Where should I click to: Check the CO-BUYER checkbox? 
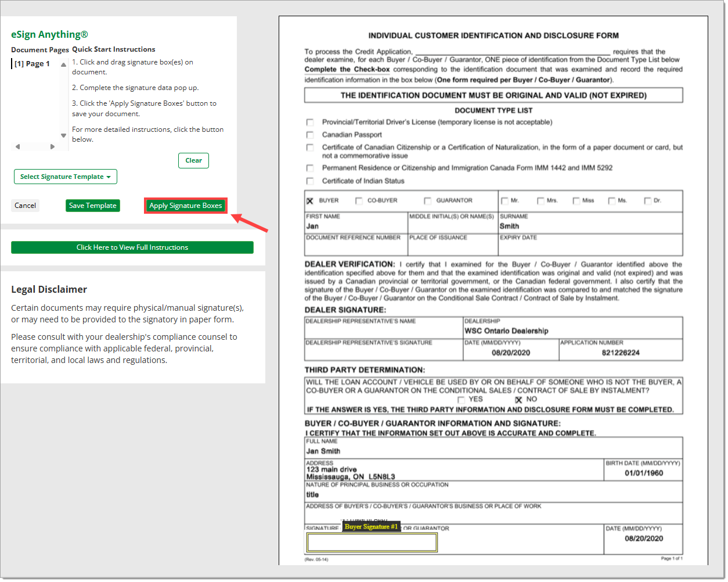click(x=359, y=201)
